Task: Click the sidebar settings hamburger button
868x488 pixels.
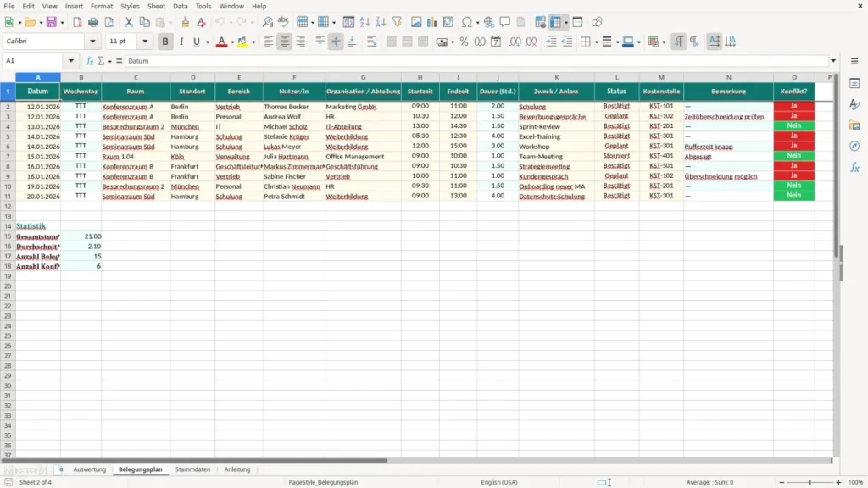Action: tap(854, 61)
